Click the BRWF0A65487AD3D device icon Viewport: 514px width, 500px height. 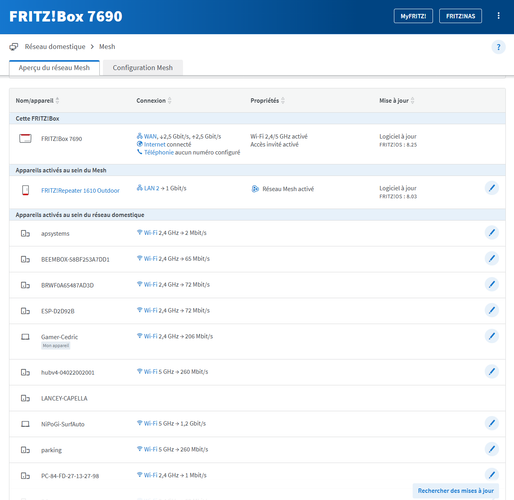click(25, 285)
